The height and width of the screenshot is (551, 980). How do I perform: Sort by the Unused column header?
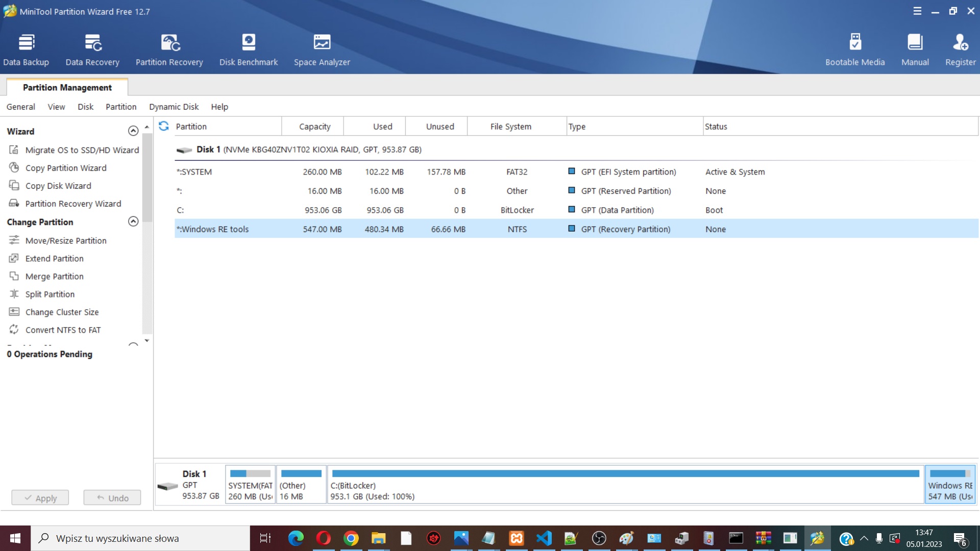[x=437, y=127]
